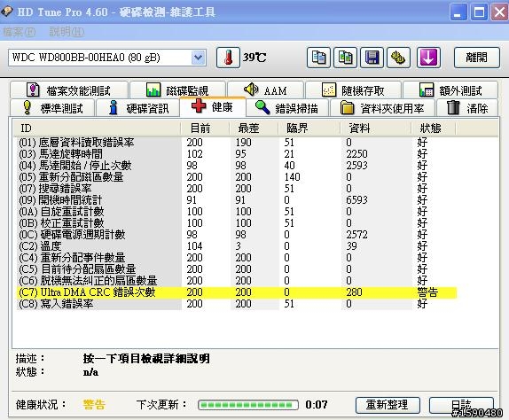
Task: Select row (C6) 脫機無法糾正的扇區數量
Action: pos(237,281)
